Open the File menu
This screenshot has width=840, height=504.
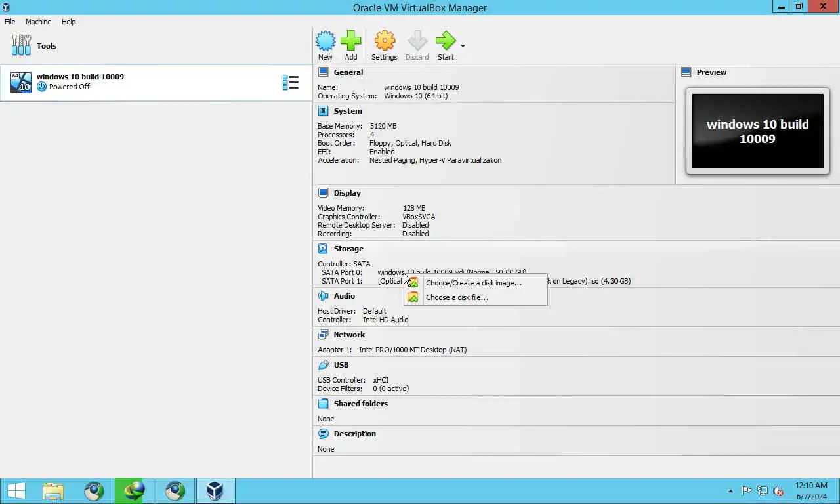pyautogui.click(x=10, y=22)
